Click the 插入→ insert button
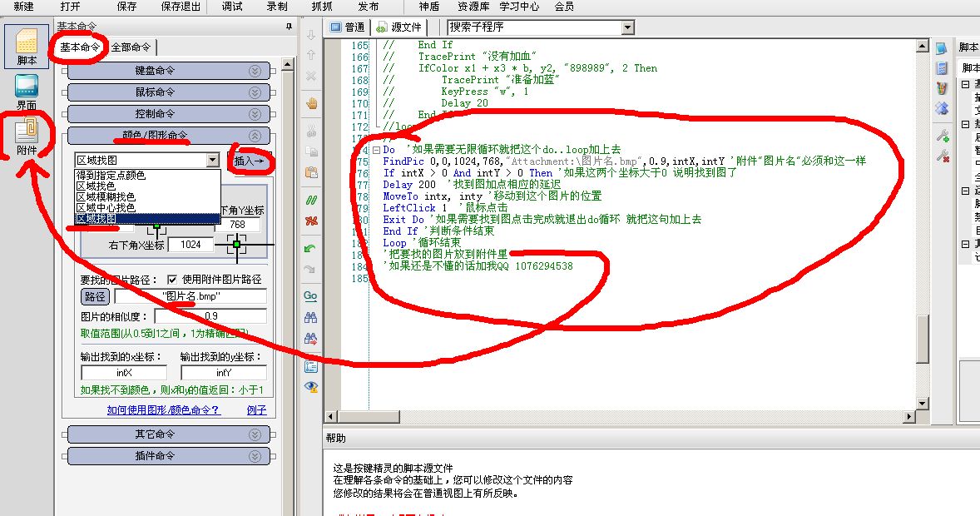Image resolution: width=980 pixels, height=516 pixels. pyautogui.click(x=250, y=161)
